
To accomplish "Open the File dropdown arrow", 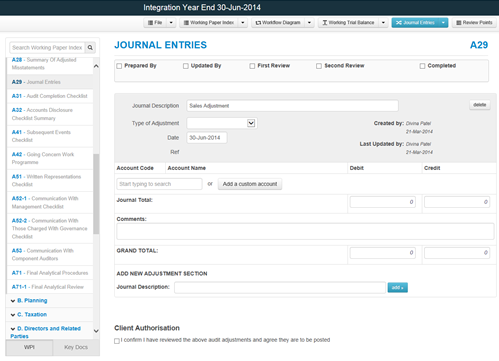I will tap(171, 23).
